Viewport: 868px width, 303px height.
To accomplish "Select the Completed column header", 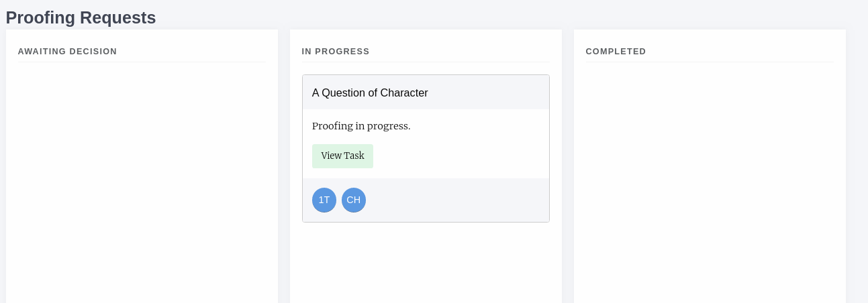I will [616, 52].
